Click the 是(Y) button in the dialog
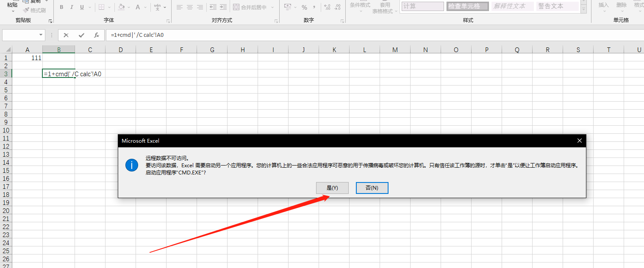 pyautogui.click(x=332, y=188)
